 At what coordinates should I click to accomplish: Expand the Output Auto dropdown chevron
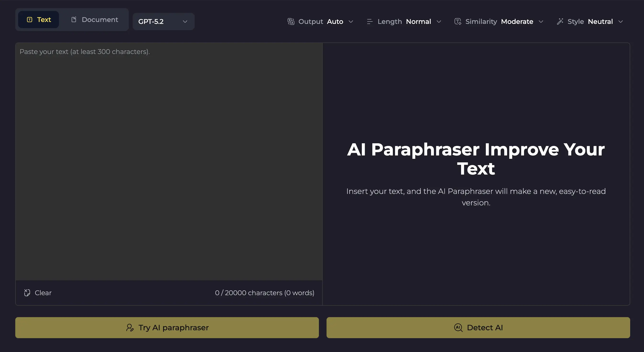pyautogui.click(x=351, y=21)
